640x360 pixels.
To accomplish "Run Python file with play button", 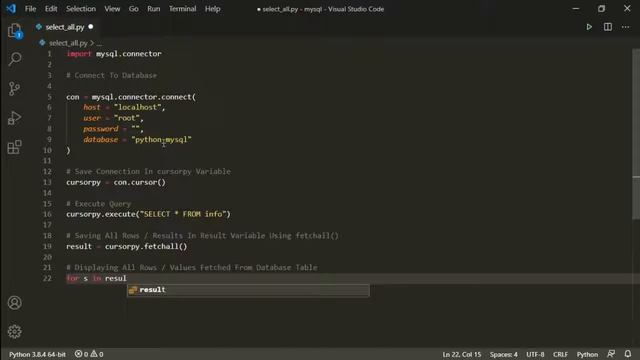I will [x=589, y=27].
